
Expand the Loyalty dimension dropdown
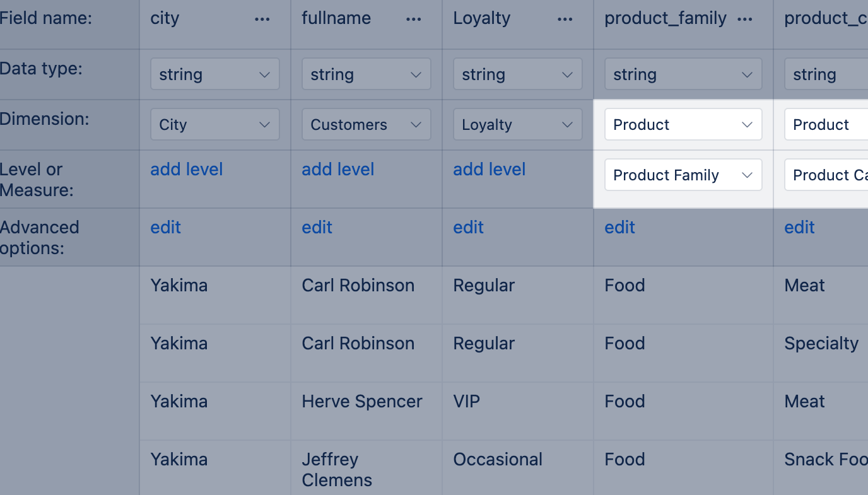[518, 125]
